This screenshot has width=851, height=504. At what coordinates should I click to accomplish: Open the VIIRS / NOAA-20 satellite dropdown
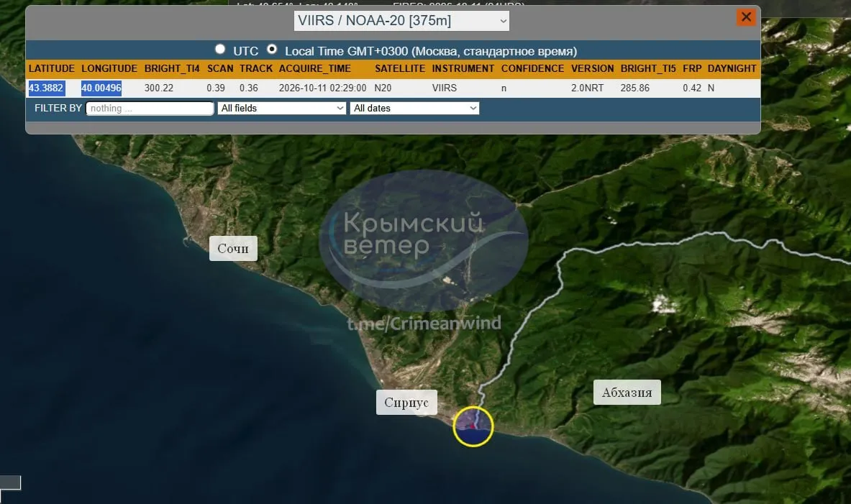point(401,21)
